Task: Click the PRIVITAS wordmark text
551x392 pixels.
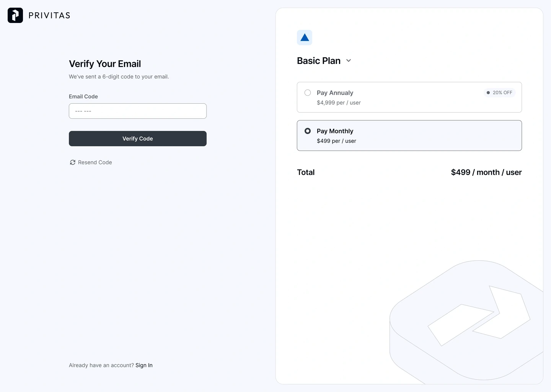Action: pyautogui.click(x=49, y=15)
